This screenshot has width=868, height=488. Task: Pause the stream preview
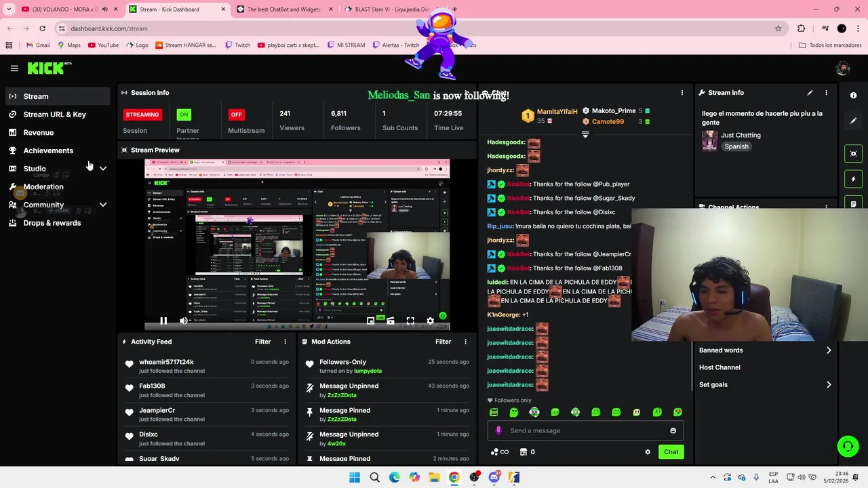click(x=163, y=321)
